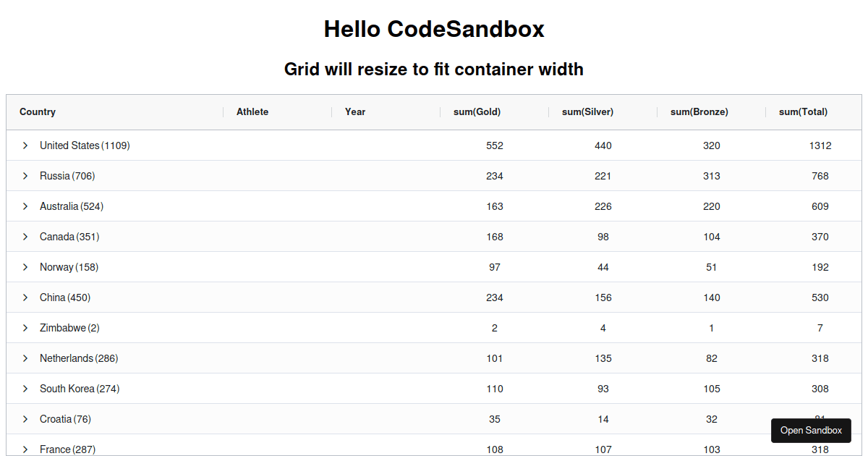This screenshot has height=456, width=868.
Task: Expand the Norway row group
Action: 25,267
